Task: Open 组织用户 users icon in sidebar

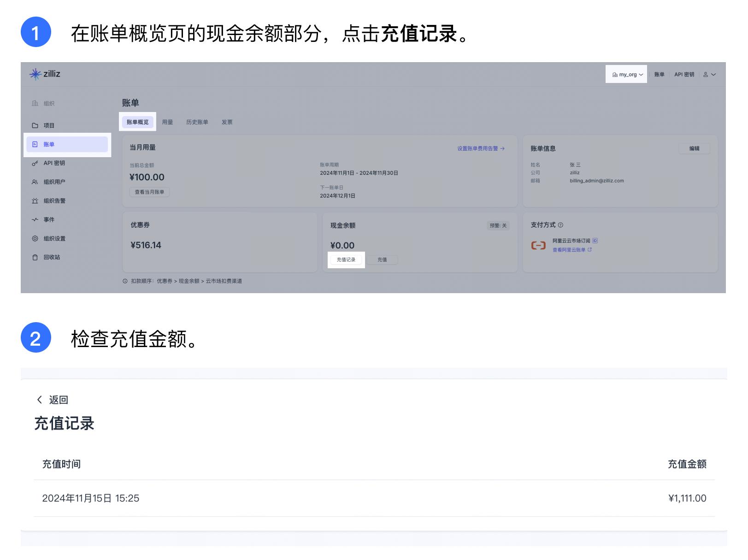Action: point(35,182)
